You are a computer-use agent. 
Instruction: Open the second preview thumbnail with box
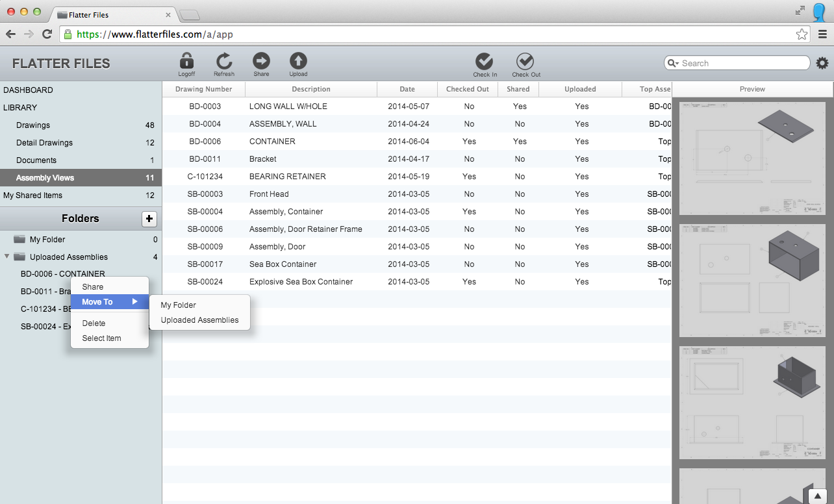752,281
